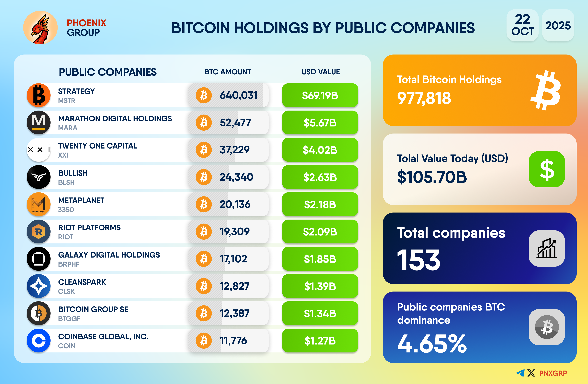The image size is (588, 384).
Task: Click the 22 OCT date badge
Action: click(522, 25)
